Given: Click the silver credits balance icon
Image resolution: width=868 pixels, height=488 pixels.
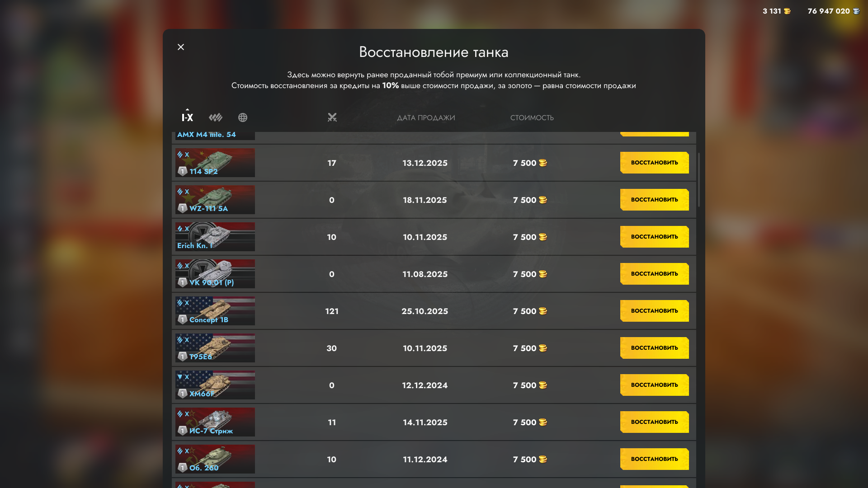Looking at the screenshot, I should click(x=856, y=11).
